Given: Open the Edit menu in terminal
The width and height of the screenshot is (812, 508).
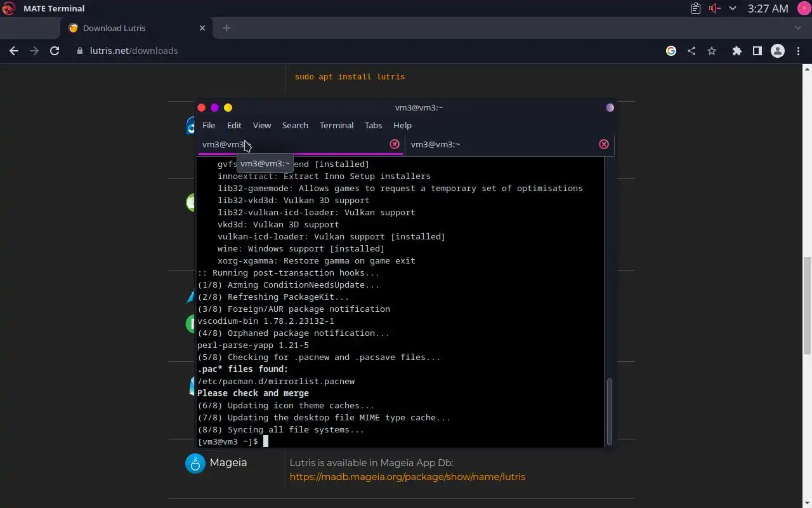Looking at the screenshot, I should point(234,125).
